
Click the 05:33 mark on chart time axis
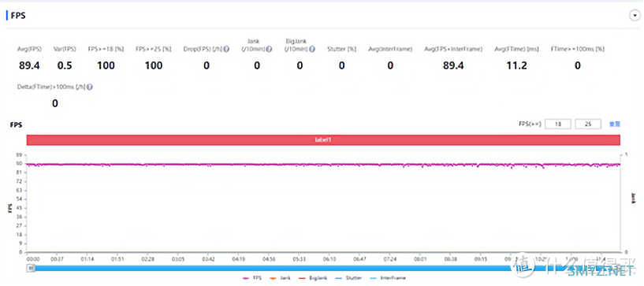299,260
